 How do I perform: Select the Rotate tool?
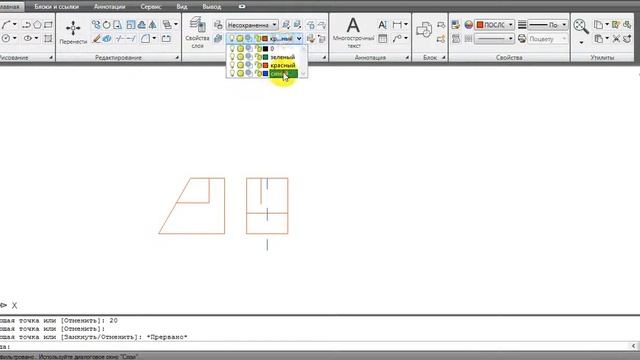107,25
